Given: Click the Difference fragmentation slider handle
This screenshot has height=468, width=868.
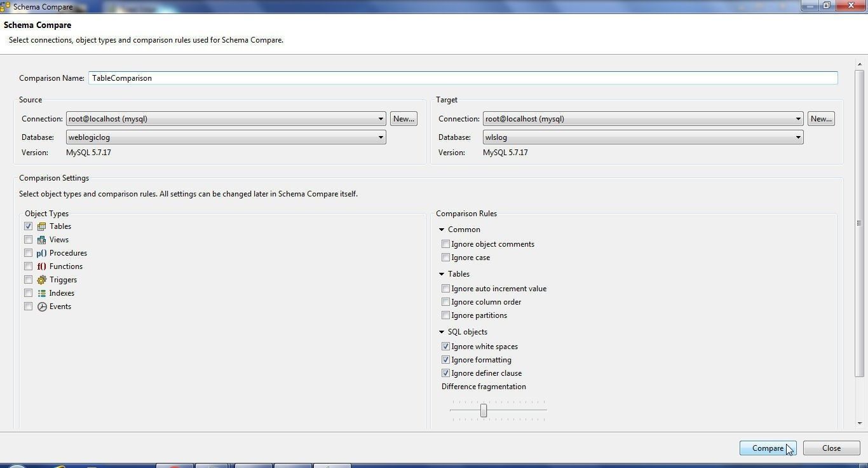Looking at the screenshot, I should (484, 410).
